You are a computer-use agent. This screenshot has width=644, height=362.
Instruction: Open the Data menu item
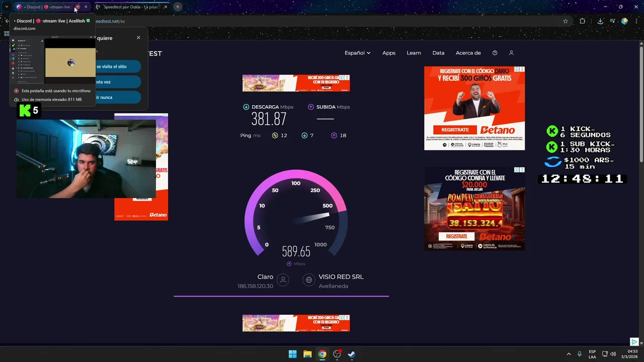pyautogui.click(x=438, y=53)
